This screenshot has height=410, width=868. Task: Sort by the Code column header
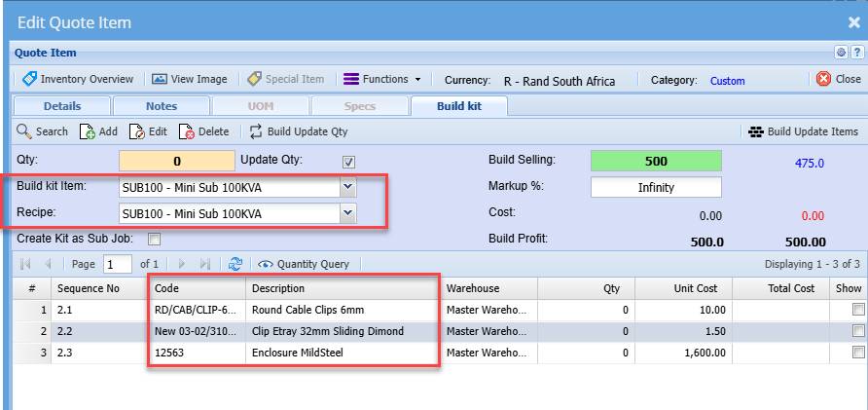point(198,288)
